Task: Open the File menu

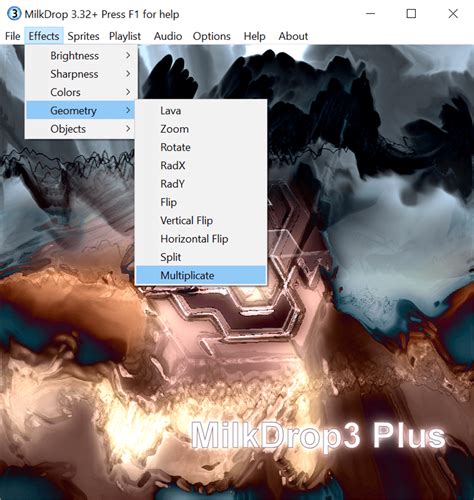Action: 13,36
